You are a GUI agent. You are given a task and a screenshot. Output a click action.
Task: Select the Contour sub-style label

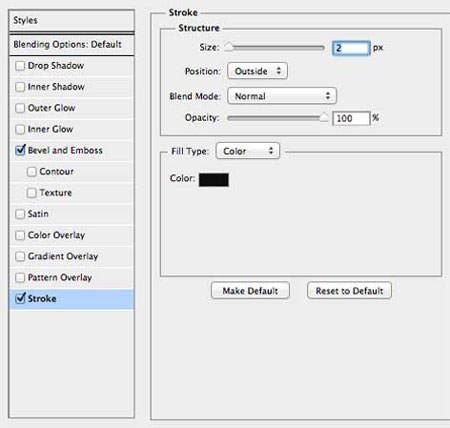coord(56,171)
